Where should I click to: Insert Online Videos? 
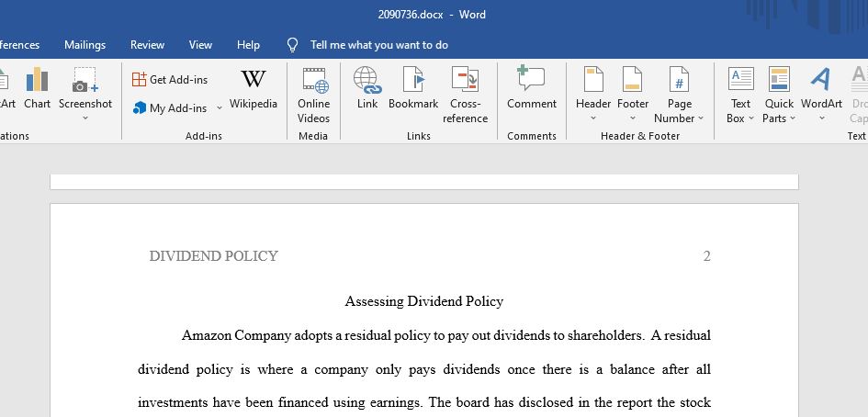[x=314, y=96]
